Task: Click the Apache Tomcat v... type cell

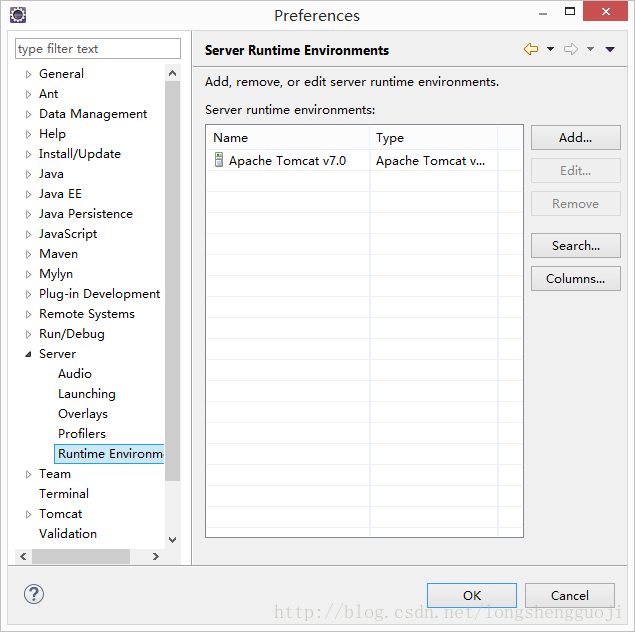Action: click(x=434, y=160)
